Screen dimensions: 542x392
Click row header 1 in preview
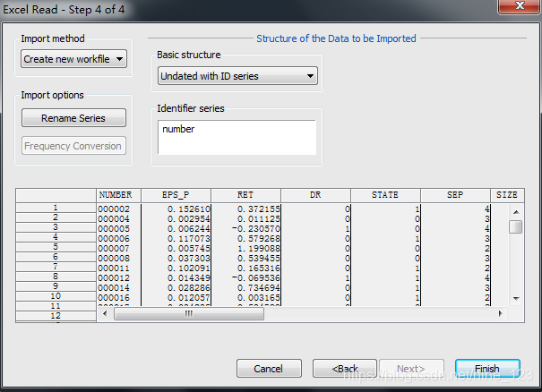point(56,208)
